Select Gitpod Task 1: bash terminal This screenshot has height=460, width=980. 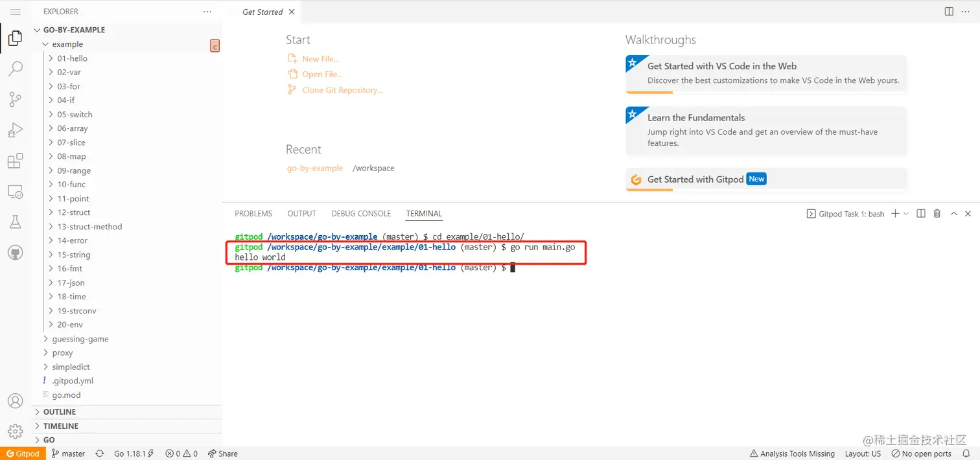[x=845, y=214]
